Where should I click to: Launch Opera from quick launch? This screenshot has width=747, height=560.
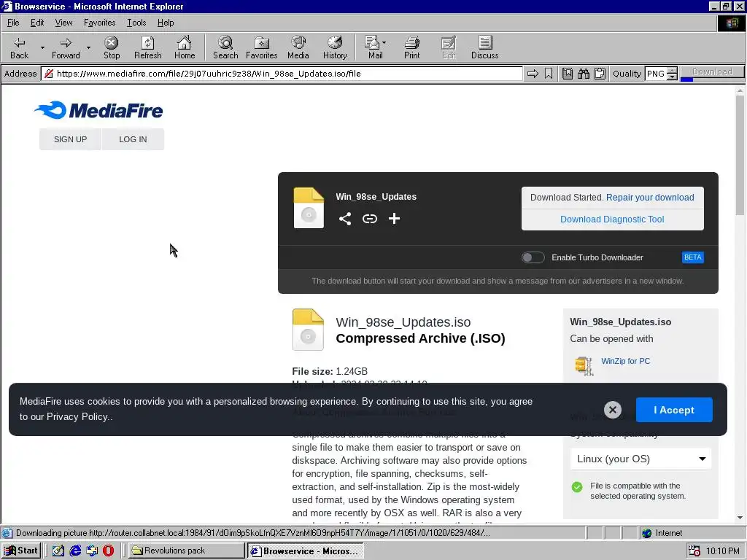pos(109,551)
